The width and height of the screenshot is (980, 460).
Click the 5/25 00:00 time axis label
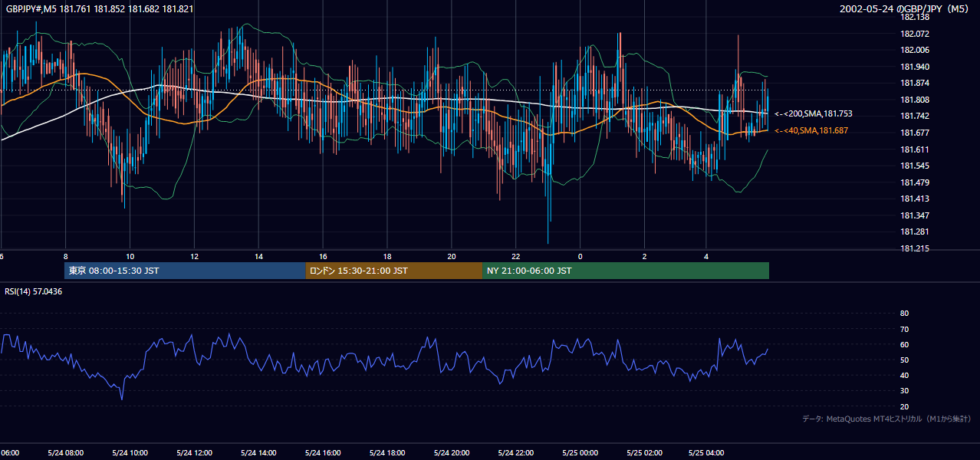coord(580,453)
